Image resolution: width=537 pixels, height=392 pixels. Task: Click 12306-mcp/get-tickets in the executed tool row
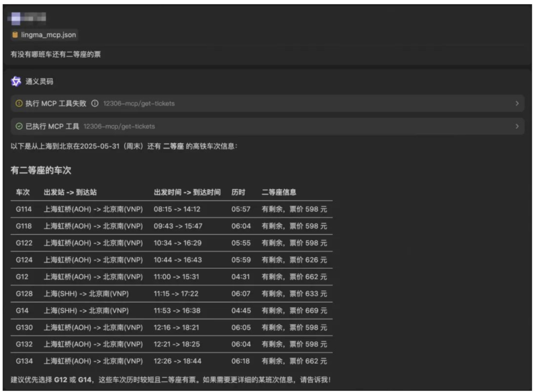tap(119, 126)
